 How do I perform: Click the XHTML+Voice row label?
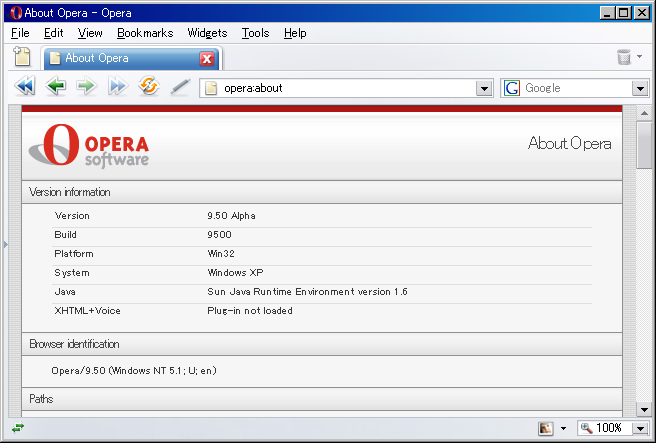coord(87,311)
